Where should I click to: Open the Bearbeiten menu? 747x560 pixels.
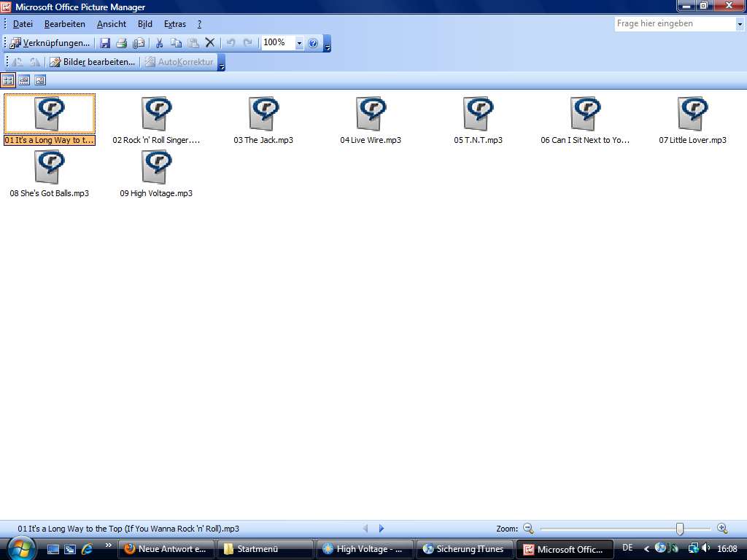click(x=65, y=24)
